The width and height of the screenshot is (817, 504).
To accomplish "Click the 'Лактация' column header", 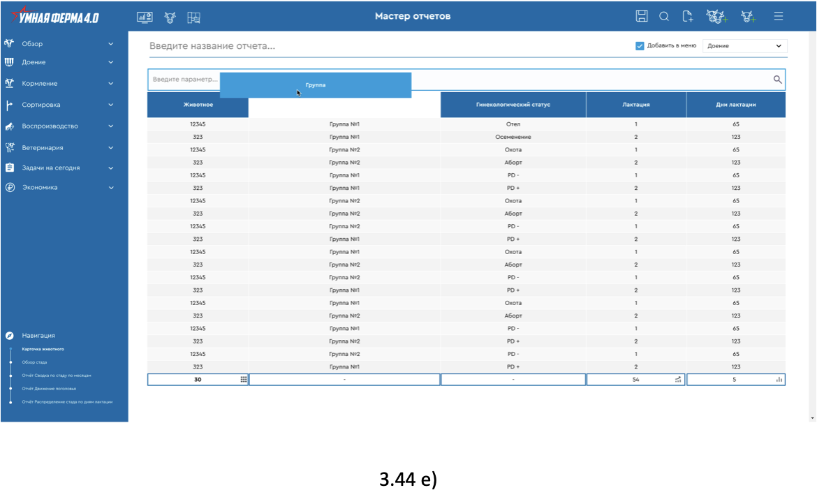I will tap(636, 105).
